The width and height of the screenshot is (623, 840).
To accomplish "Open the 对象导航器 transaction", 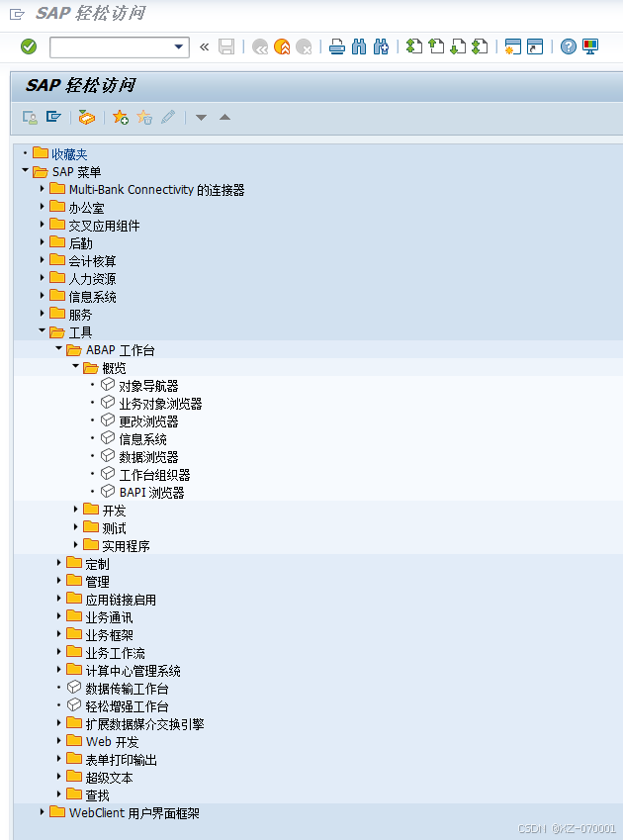I will [148, 386].
